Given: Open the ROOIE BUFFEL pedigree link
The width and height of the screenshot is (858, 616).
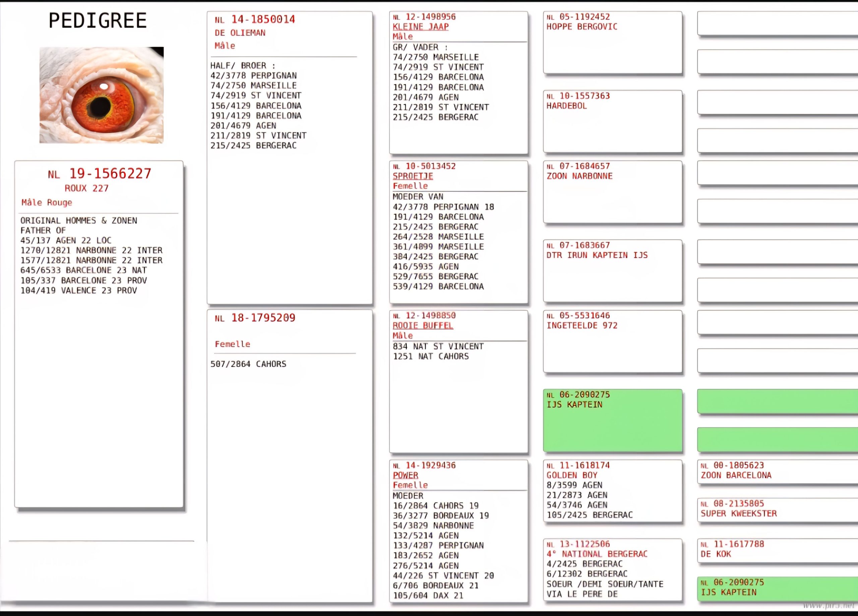Looking at the screenshot, I should (423, 325).
